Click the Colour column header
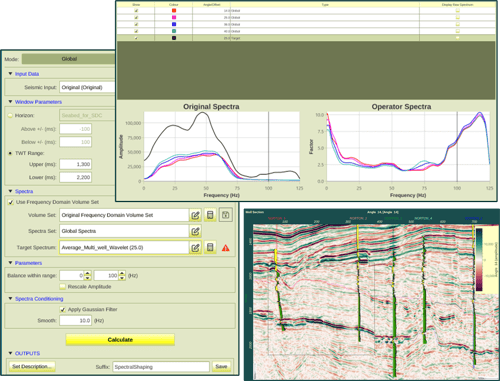Image resolution: width=500 pixels, height=381 pixels. (x=174, y=5)
